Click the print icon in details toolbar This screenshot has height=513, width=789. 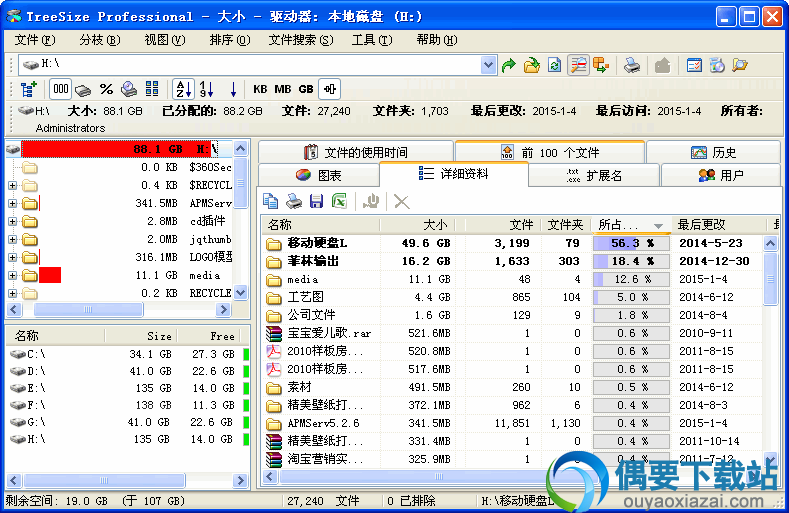[x=294, y=201]
